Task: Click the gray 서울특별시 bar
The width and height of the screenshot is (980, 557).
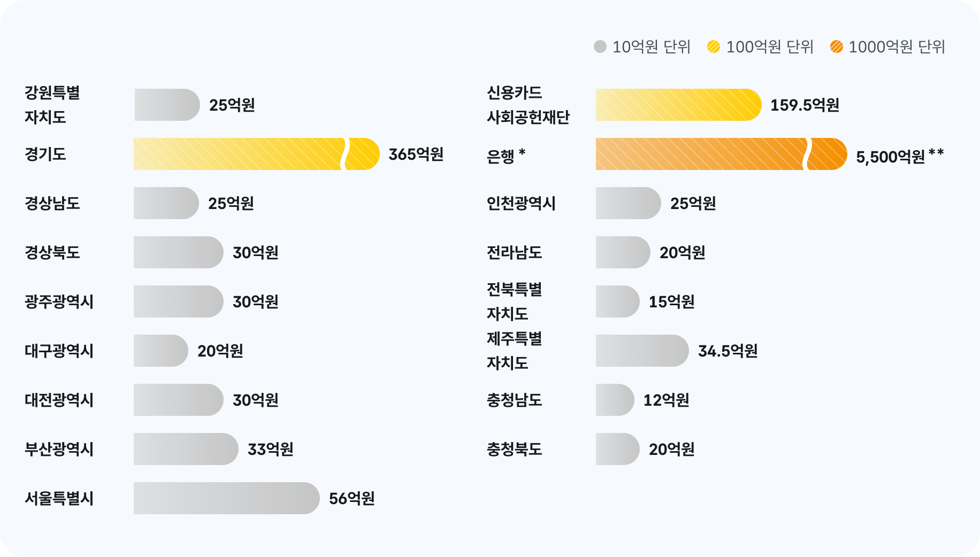Action: click(226, 498)
